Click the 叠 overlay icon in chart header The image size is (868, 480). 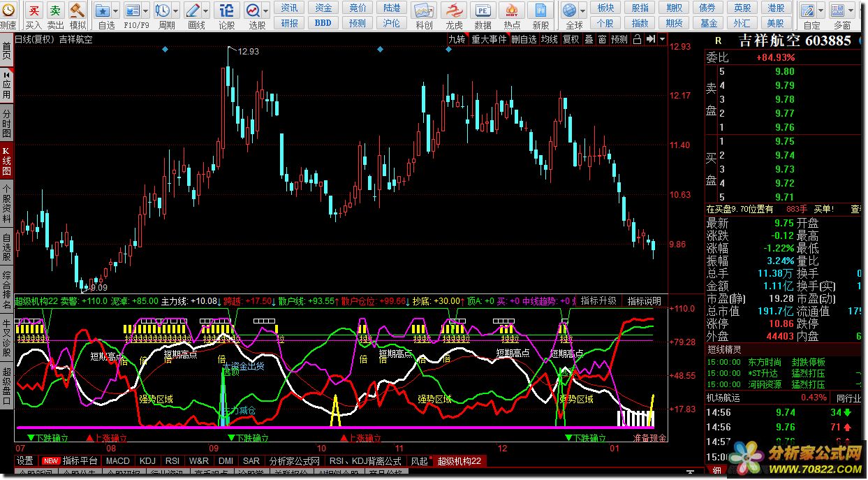point(589,40)
